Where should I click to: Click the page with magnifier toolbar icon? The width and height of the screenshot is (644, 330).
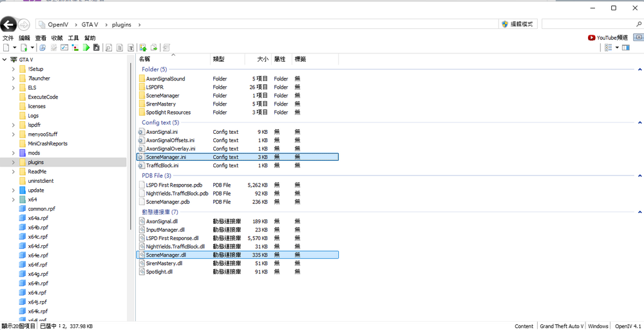(x=109, y=48)
